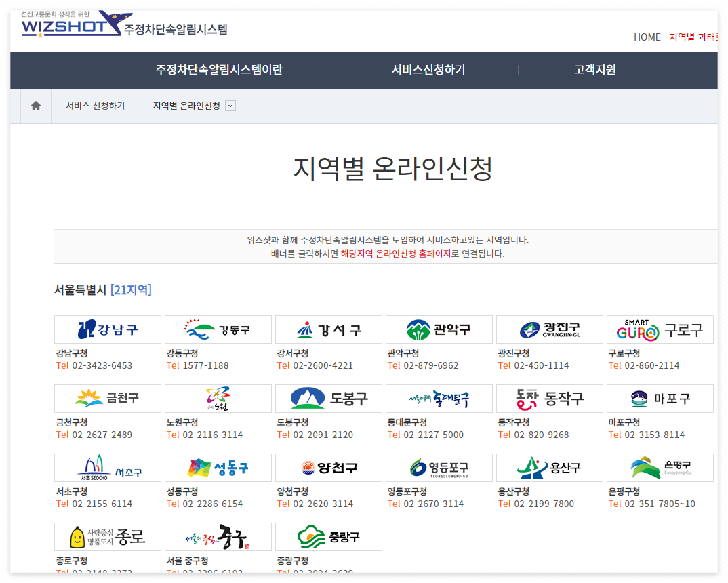Screen dimensions: 728x583
Task: Open the 서울 중구 banner logo
Action: coord(218,537)
